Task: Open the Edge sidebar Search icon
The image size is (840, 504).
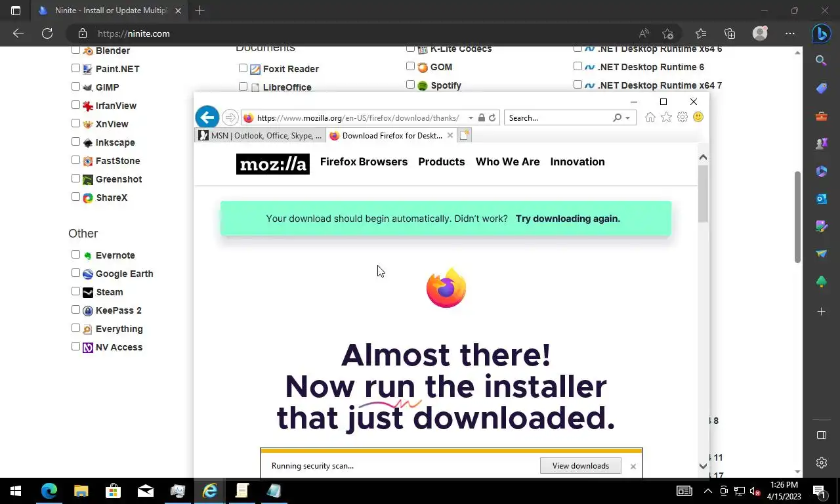Action: [821, 60]
